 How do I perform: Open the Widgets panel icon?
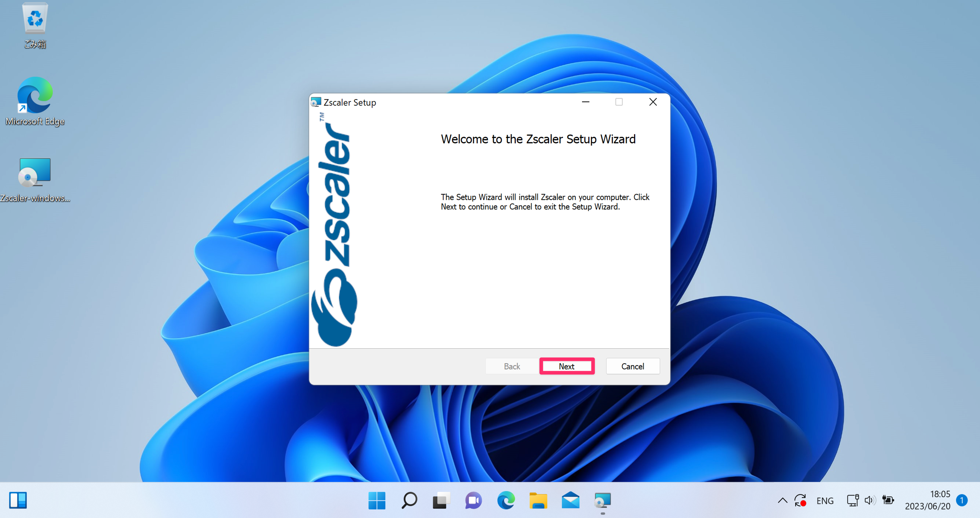click(x=18, y=500)
